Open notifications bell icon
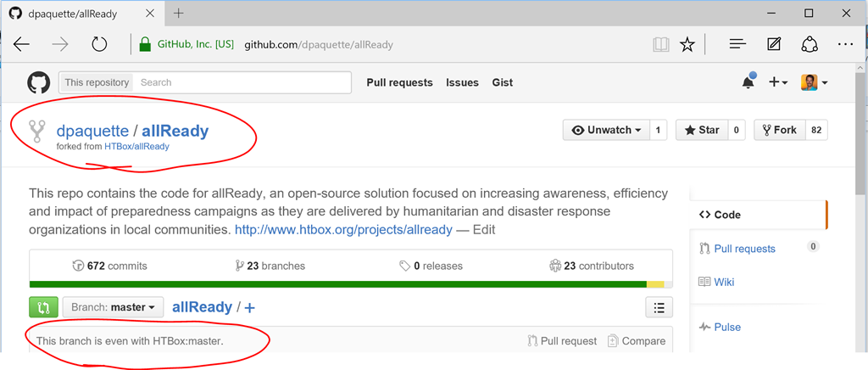868x370 pixels. pos(748,82)
